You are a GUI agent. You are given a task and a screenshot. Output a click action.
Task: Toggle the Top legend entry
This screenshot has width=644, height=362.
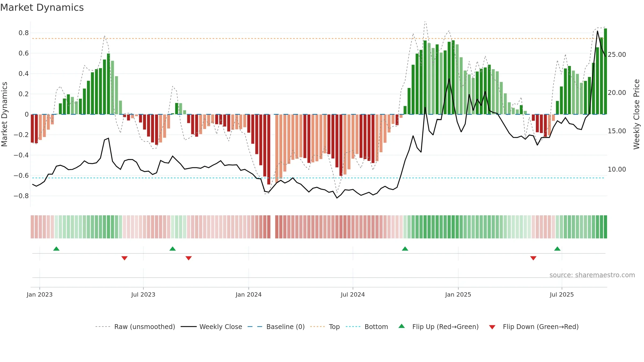coord(325,327)
